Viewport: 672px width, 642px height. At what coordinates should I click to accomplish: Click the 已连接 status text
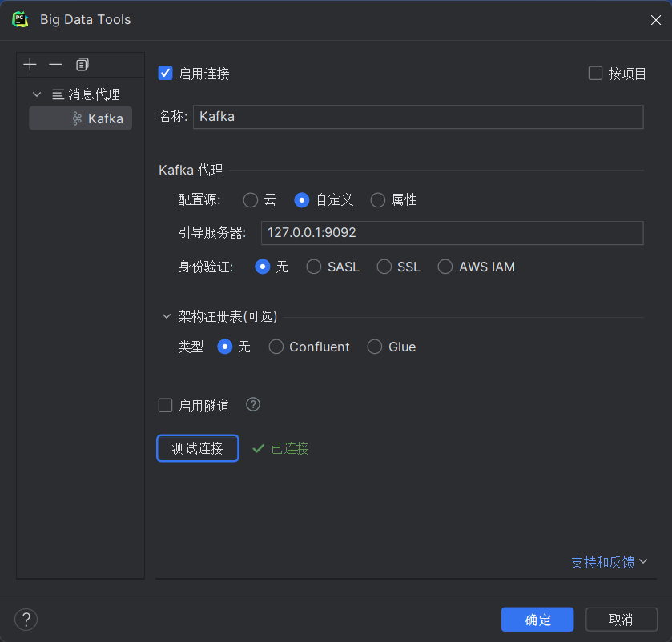pyautogui.click(x=290, y=448)
